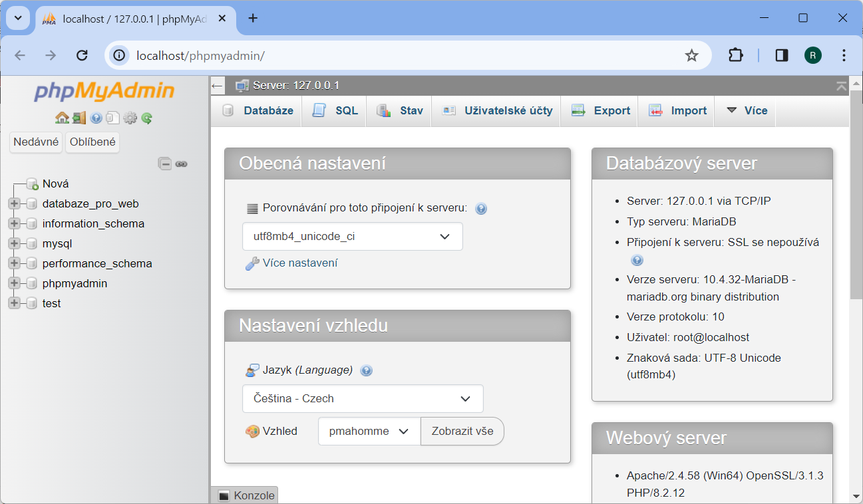Click the Nedávné button

point(37,142)
